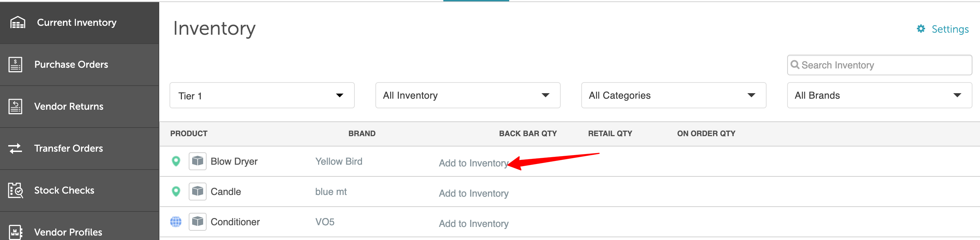Focus the Search Inventory field
This screenshot has width=980, height=240.
coord(879,65)
